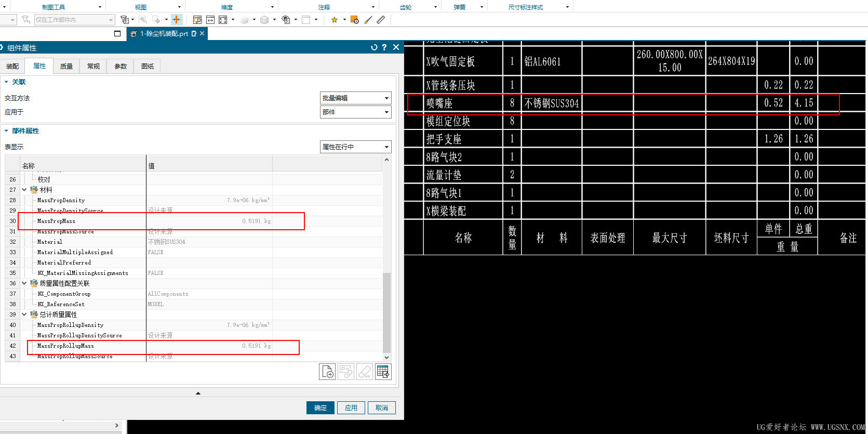This screenshot has width=868, height=434.
Task: Switch to the 常规 tab
Action: pos(94,66)
